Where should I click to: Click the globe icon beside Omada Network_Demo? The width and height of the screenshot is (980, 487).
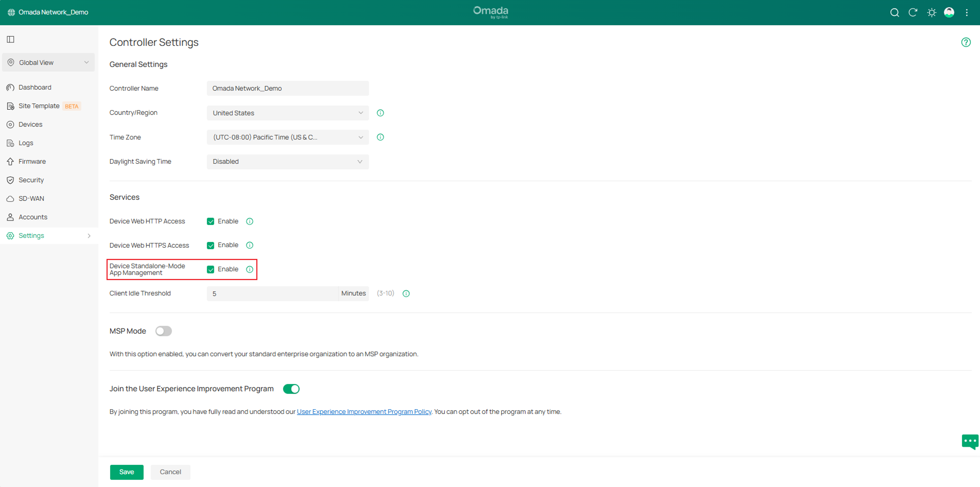(x=11, y=12)
